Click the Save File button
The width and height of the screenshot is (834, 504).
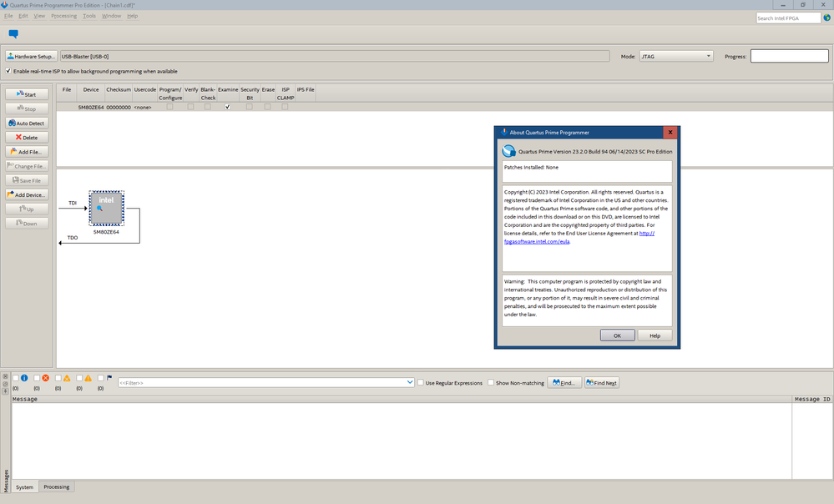27,180
